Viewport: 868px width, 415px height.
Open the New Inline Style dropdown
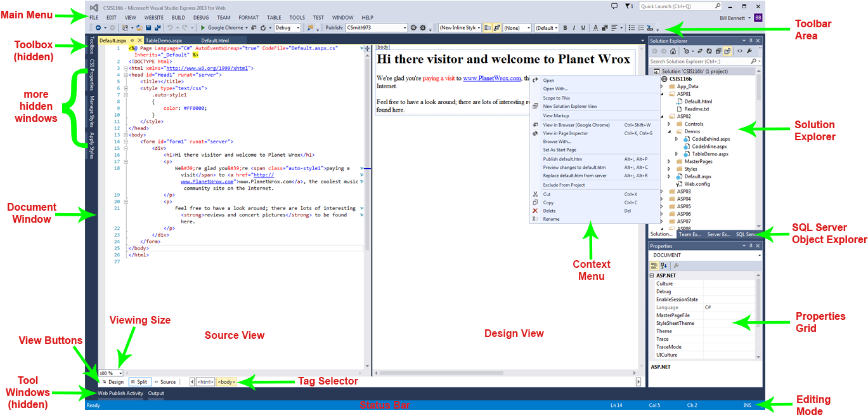[460, 28]
